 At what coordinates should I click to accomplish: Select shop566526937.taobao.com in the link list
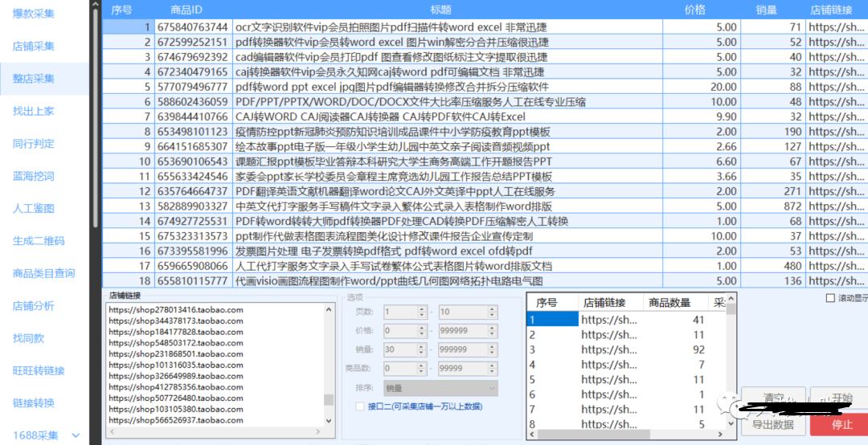176,421
